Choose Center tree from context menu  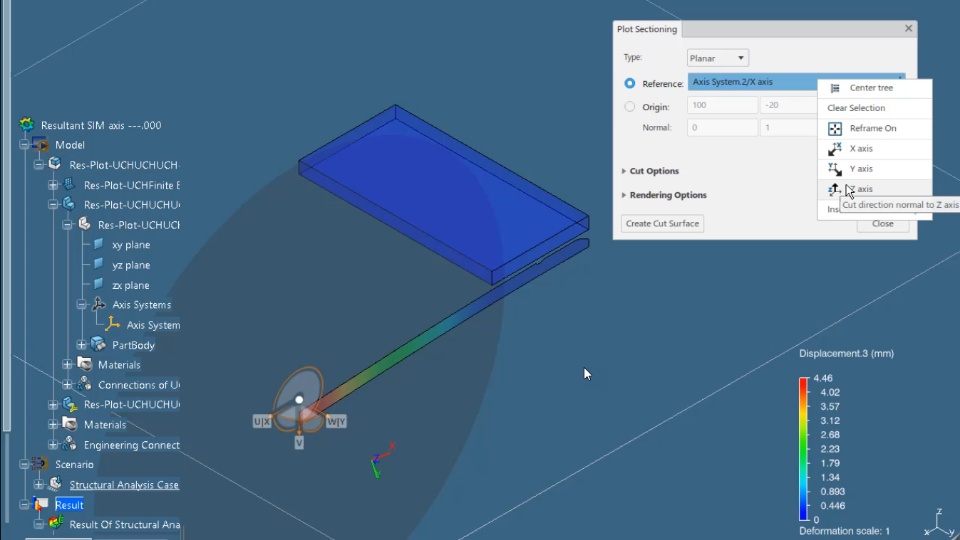[x=875, y=88]
